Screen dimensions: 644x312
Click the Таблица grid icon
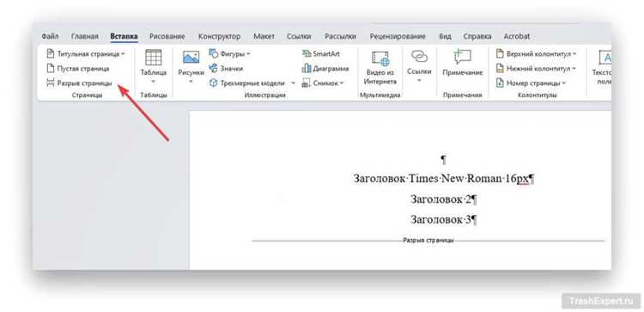[x=153, y=57]
